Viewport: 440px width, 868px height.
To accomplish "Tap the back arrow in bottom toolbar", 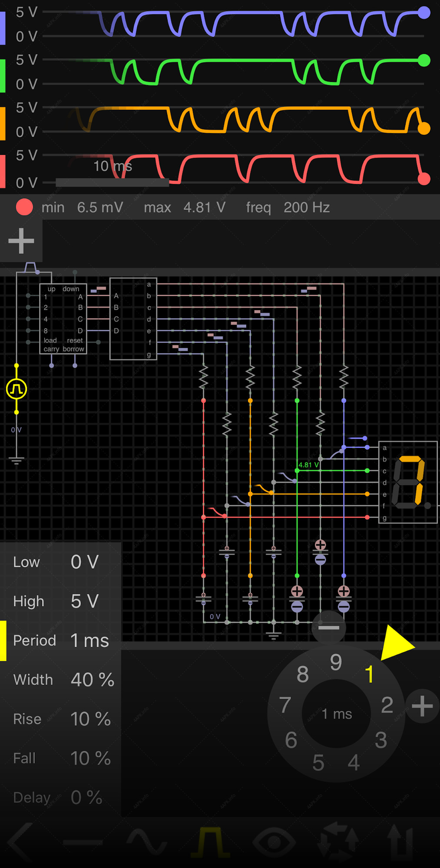I will click(x=20, y=842).
